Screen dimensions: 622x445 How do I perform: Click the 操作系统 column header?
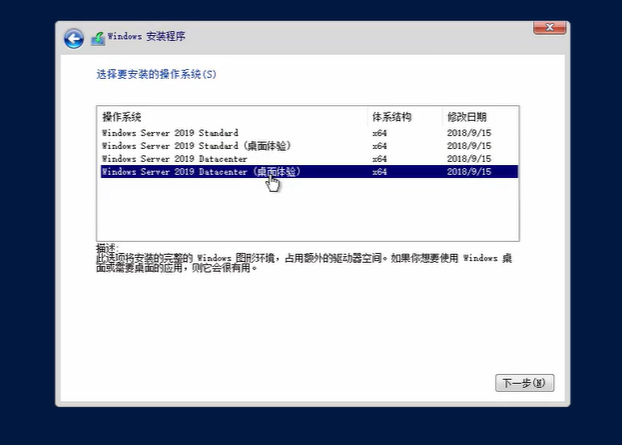pyautogui.click(x=122, y=117)
